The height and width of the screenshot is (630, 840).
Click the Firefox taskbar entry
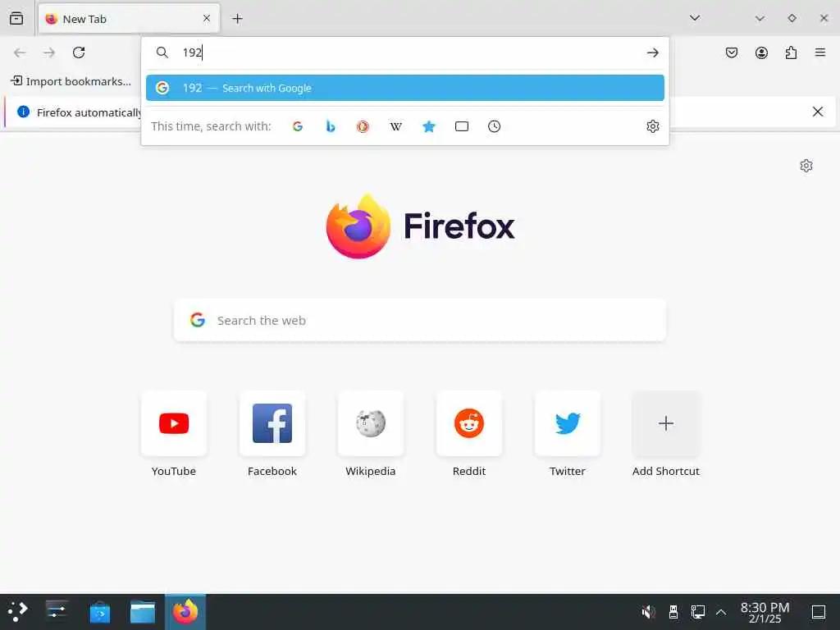tap(185, 612)
